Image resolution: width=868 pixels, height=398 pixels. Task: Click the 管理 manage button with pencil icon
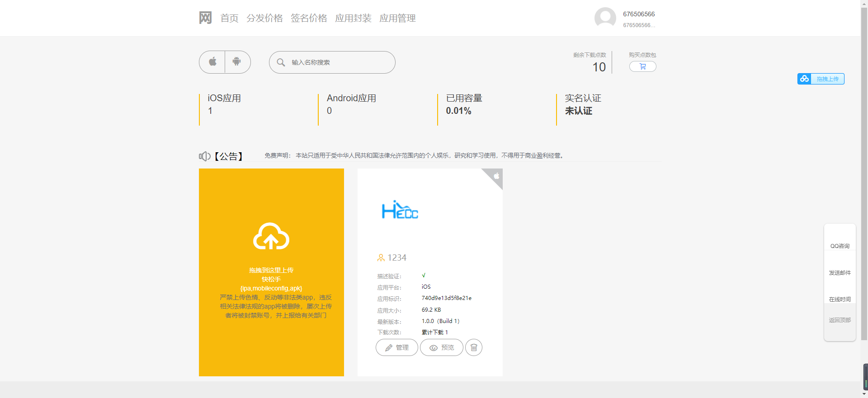pyautogui.click(x=396, y=347)
